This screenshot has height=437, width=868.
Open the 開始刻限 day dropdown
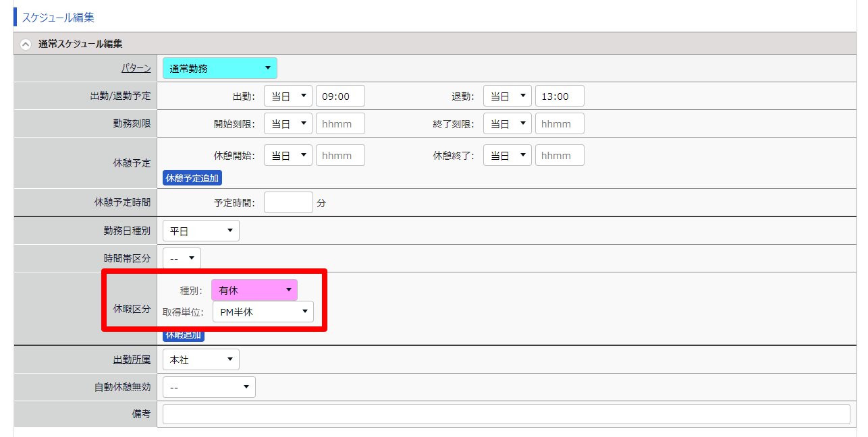coord(288,124)
